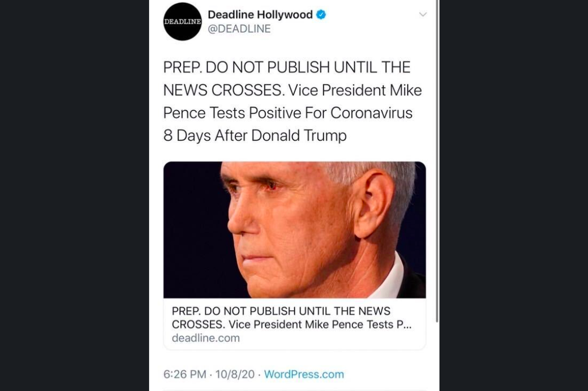Click the dark margin left of the tweet
This screenshot has width=588, height=391.
click(x=74, y=195)
